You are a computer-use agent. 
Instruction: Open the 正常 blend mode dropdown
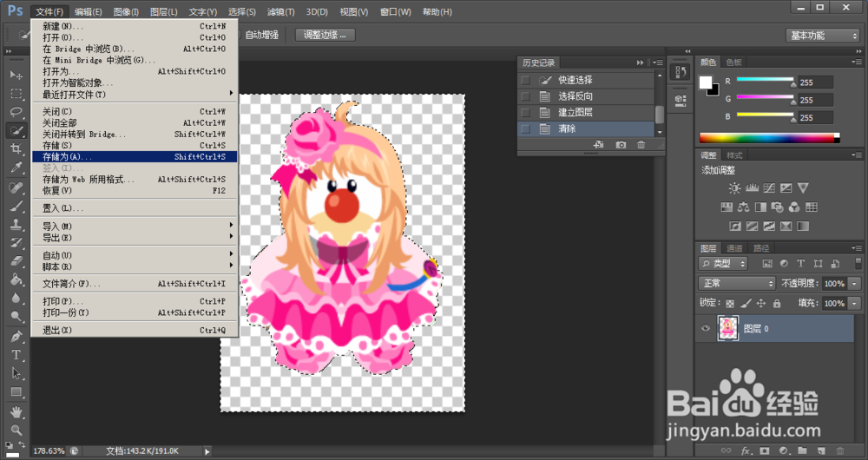(736, 284)
